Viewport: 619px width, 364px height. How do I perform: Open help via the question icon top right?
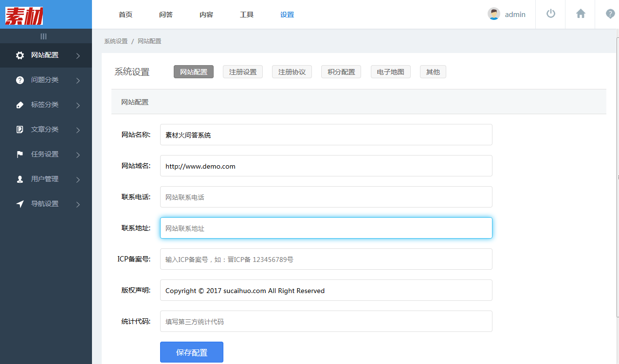[610, 14]
